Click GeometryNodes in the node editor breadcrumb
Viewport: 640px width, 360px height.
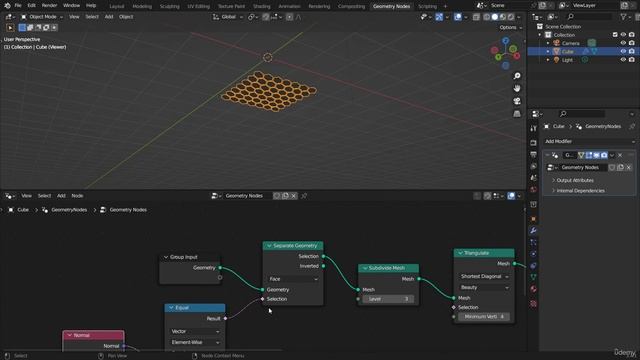(69, 210)
